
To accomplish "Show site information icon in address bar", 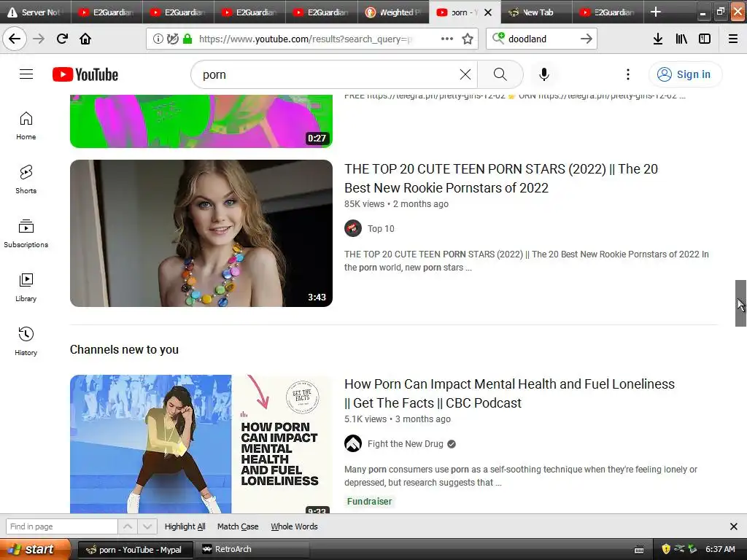I will click(x=158, y=39).
